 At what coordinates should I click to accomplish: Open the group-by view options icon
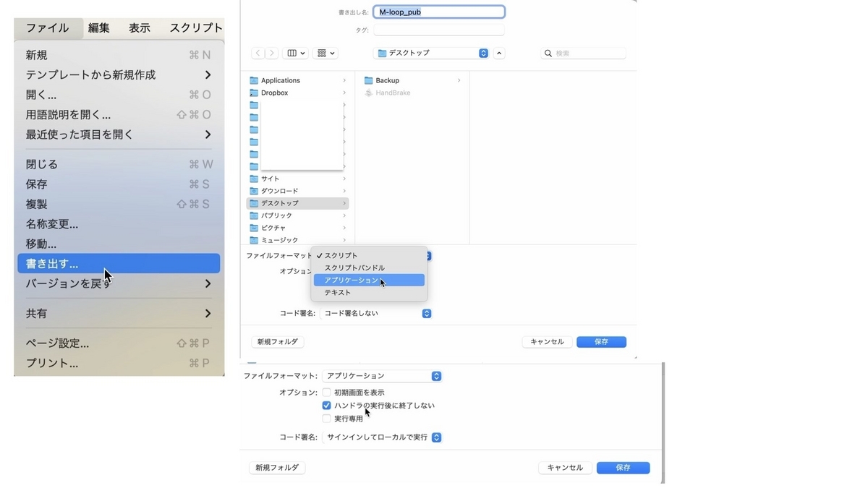coord(320,52)
